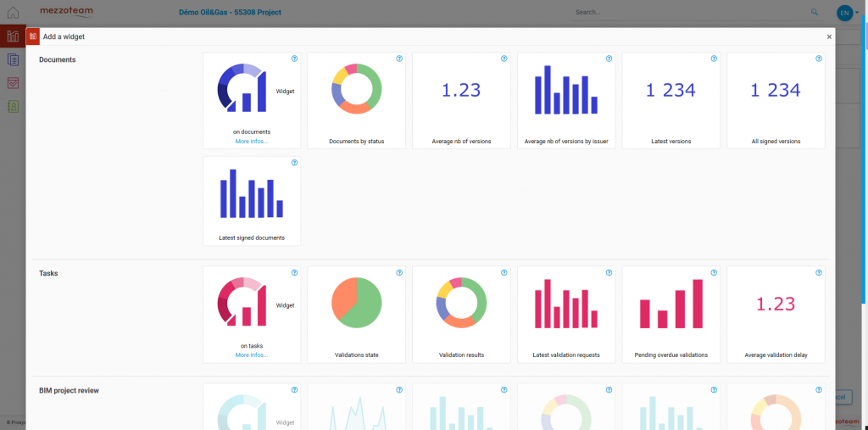Select the Widget on documents card

pyautogui.click(x=252, y=100)
